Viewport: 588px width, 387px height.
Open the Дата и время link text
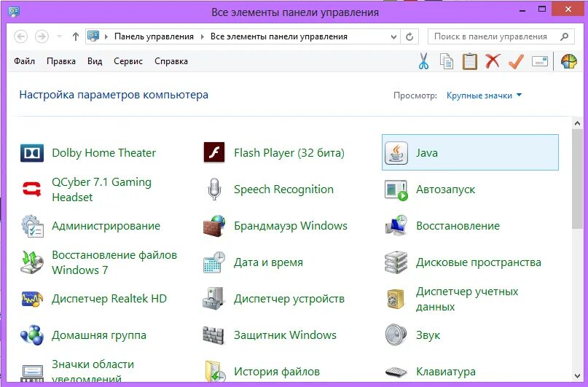(268, 262)
